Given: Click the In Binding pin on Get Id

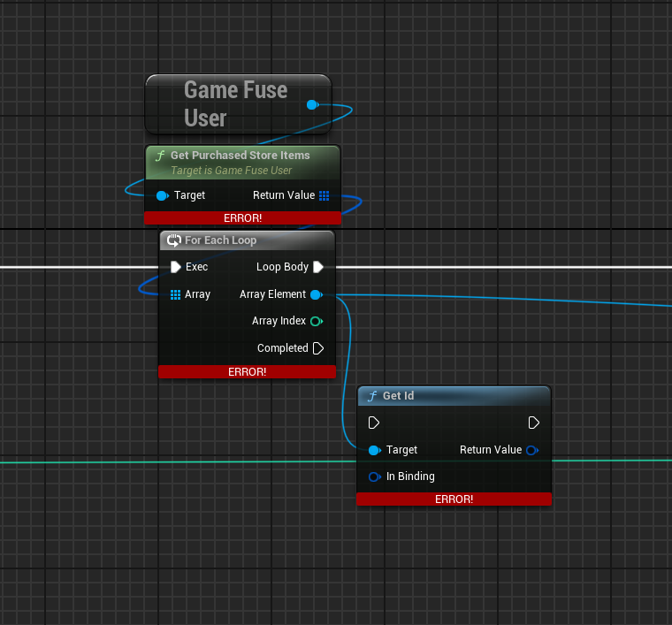Looking at the screenshot, I should (x=375, y=476).
